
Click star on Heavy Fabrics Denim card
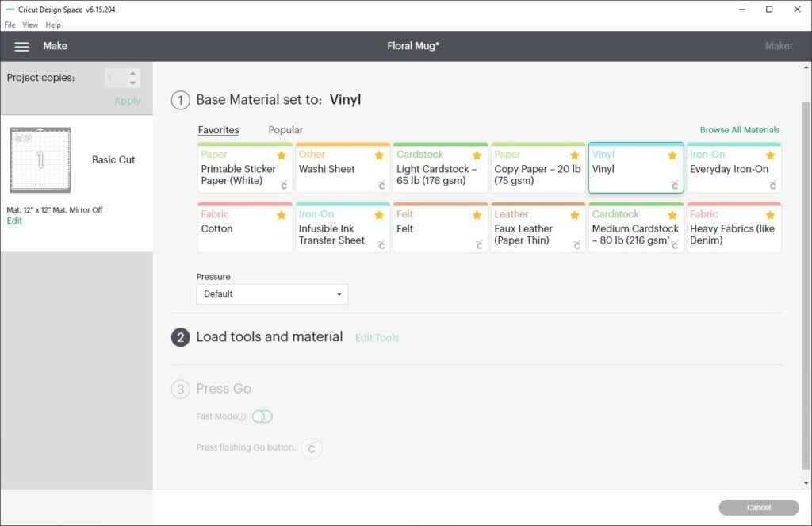pos(770,215)
